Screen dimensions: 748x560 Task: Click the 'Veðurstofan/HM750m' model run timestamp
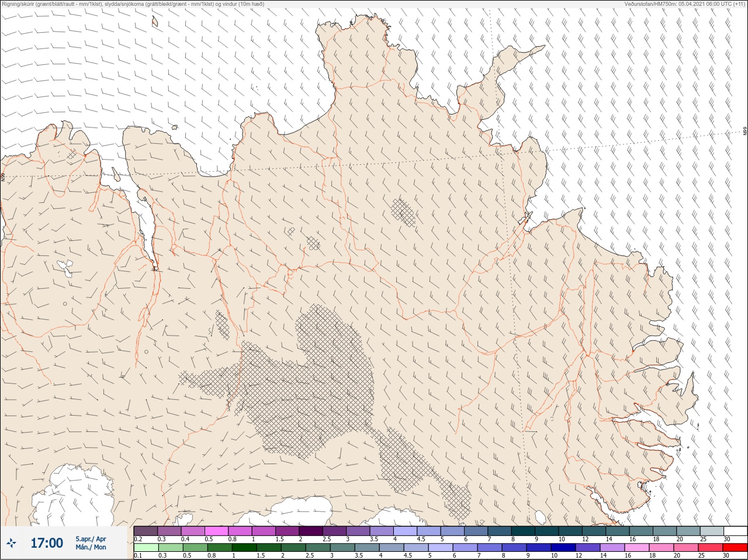(685, 4)
